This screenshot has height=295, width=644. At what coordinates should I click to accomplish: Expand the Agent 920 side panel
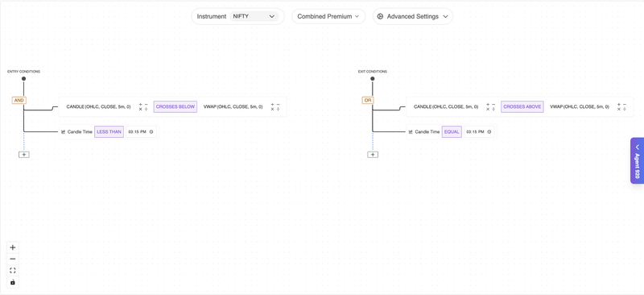[637, 160]
